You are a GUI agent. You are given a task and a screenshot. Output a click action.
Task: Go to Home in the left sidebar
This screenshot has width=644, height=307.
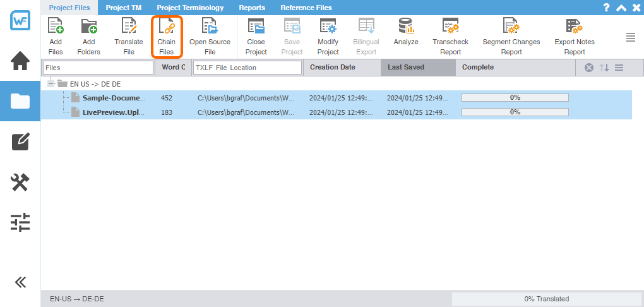(20, 61)
